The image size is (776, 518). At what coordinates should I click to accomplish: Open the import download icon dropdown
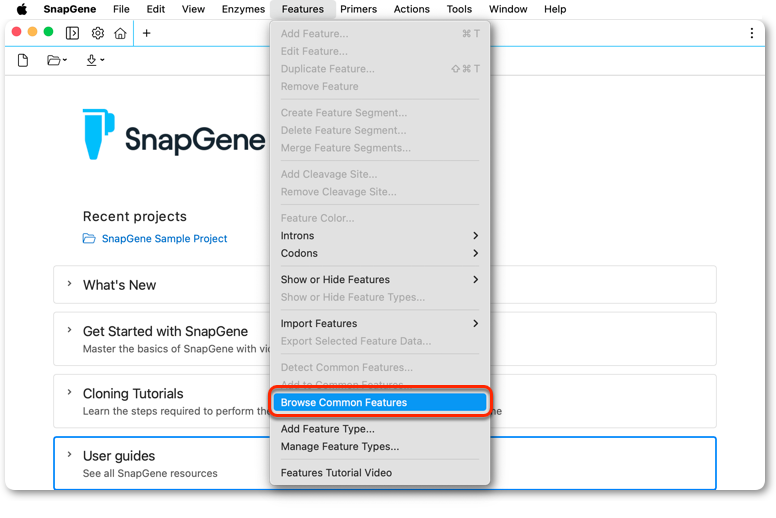point(95,60)
